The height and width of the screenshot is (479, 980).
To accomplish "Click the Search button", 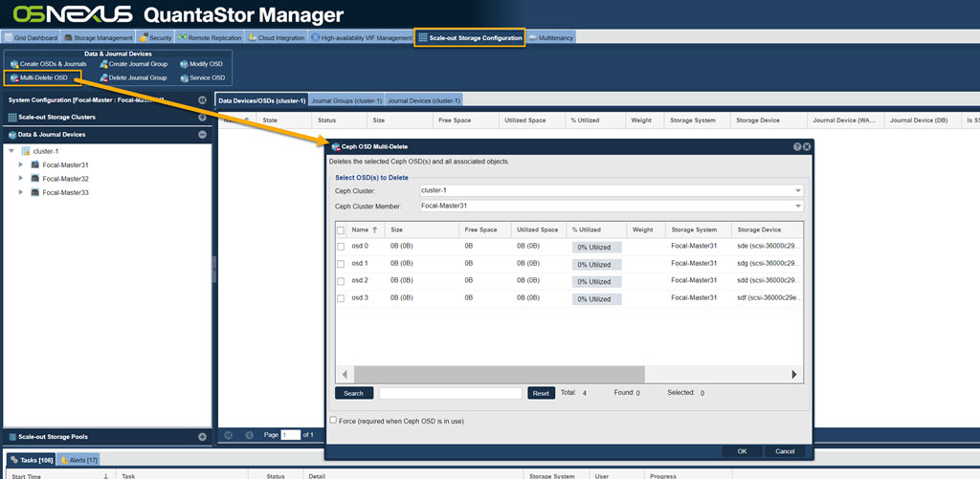I will [x=354, y=394].
